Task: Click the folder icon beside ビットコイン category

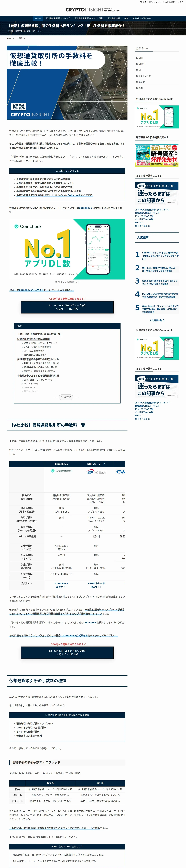Action: [x=137, y=76]
